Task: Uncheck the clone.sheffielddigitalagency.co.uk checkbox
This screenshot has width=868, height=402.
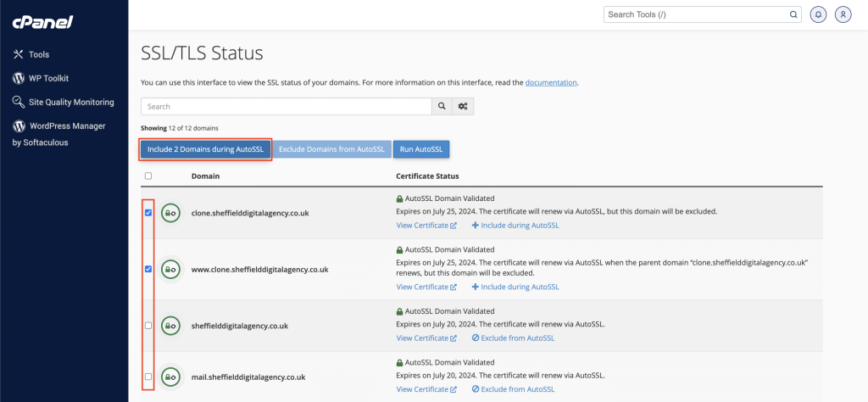Action: (x=147, y=213)
